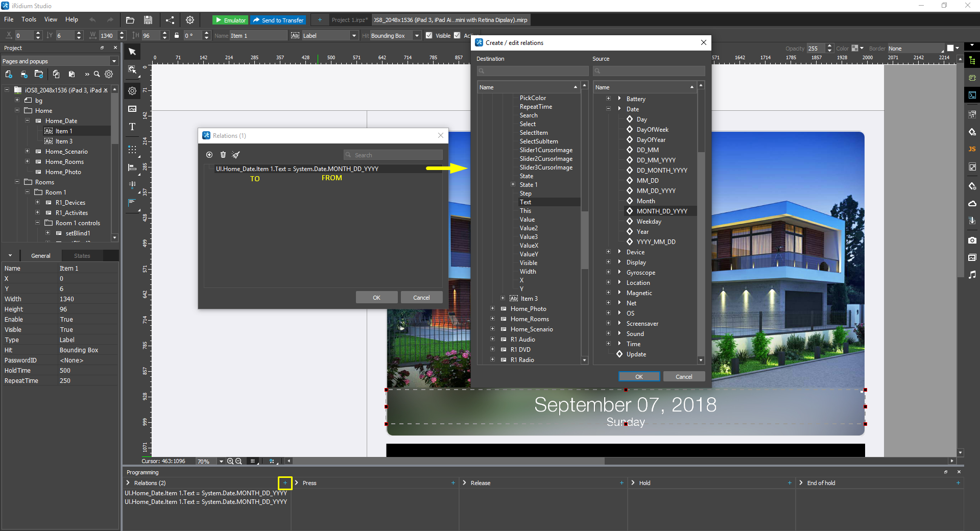This screenshot has height=531, width=980.
Task: Confirm Create / edit relations with OK
Action: coord(639,377)
